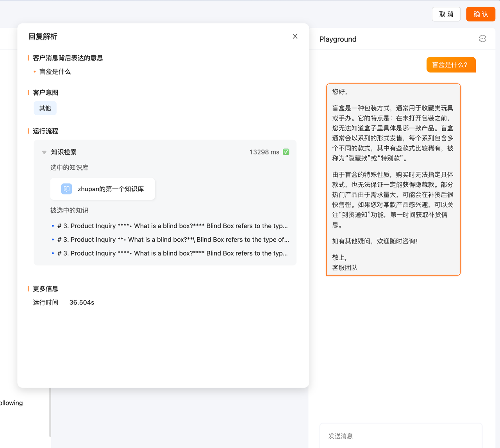Click the 被选中的知识 label
The image size is (500, 448).
click(69, 210)
